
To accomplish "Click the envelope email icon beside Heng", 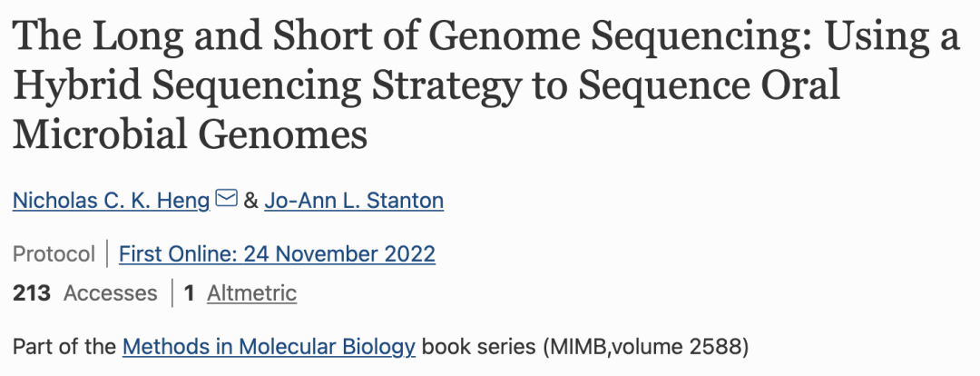I will click(x=226, y=199).
